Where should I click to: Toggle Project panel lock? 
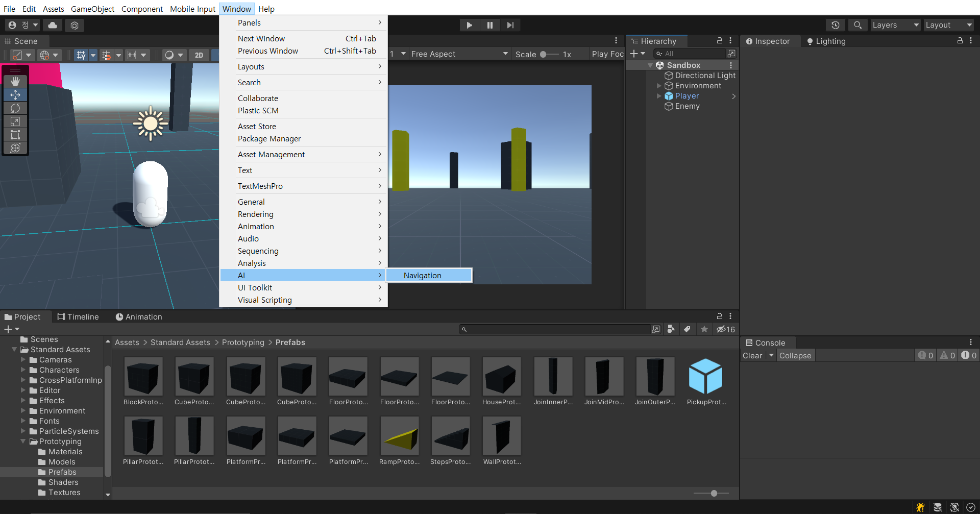tap(720, 316)
